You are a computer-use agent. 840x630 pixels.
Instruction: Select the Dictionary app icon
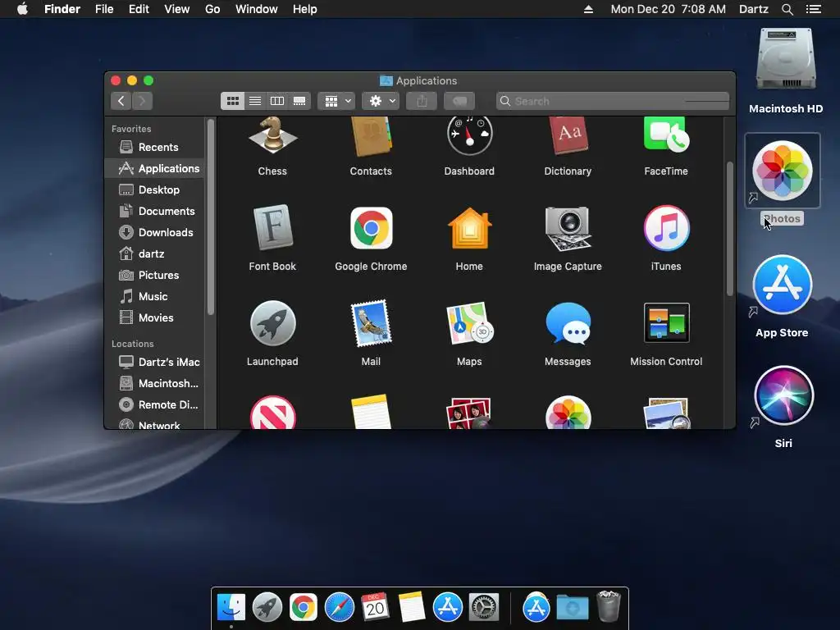click(568, 135)
